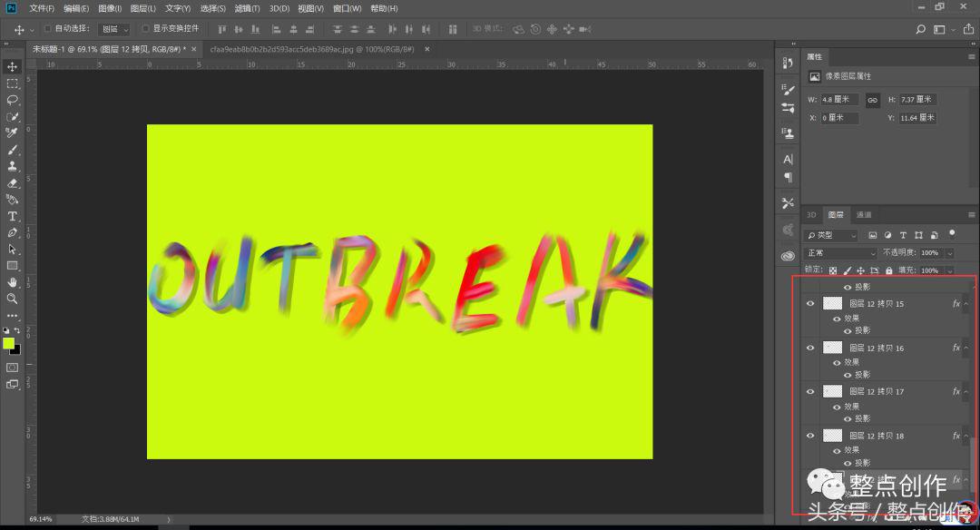Select the Brush tool
Screen dimensions: 980x530
[x=12, y=150]
